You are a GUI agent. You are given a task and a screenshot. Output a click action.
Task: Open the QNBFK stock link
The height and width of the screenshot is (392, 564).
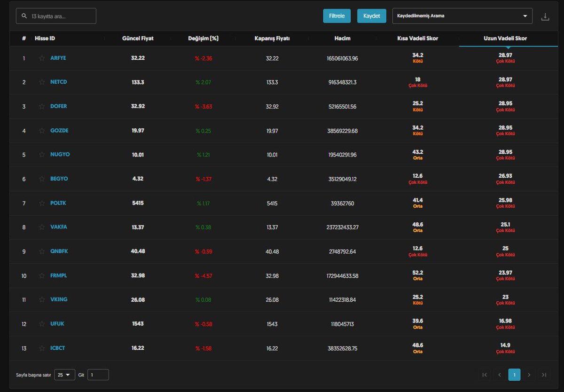point(59,251)
